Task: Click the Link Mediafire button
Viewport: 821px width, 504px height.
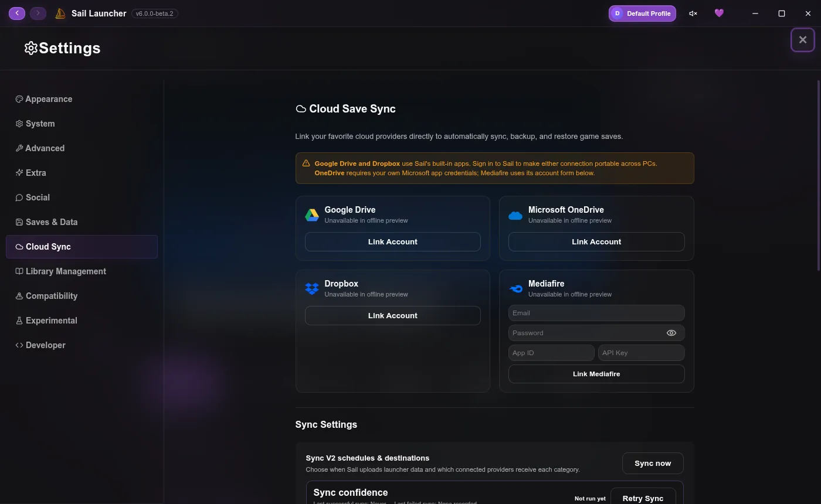Action: click(x=596, y=374)
